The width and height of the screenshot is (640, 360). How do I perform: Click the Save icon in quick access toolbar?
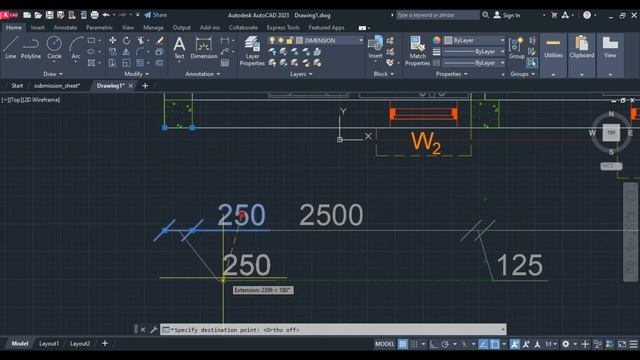click(49, 15)
